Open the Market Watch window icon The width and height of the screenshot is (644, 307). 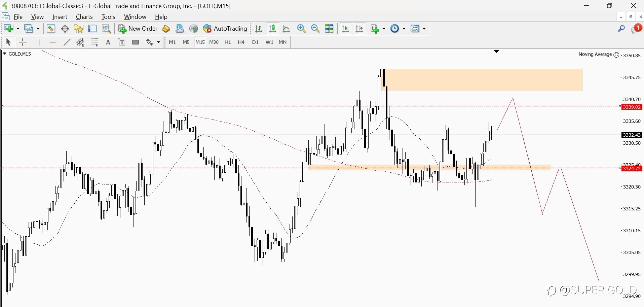coord(51,29)
